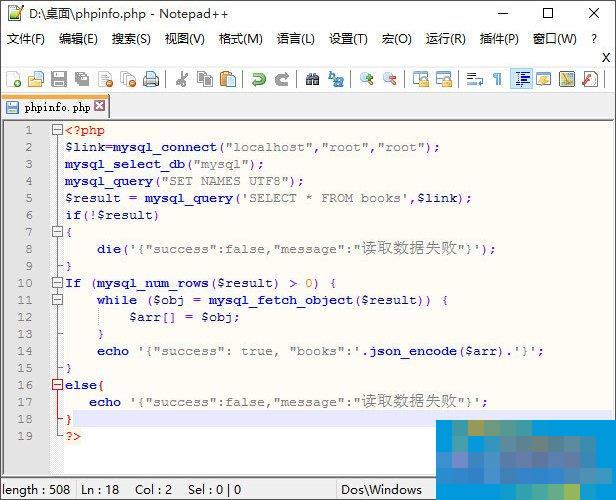Open the 设置(T) menu
This screenshot has height=500, width=616.
(x=348, y=39)
